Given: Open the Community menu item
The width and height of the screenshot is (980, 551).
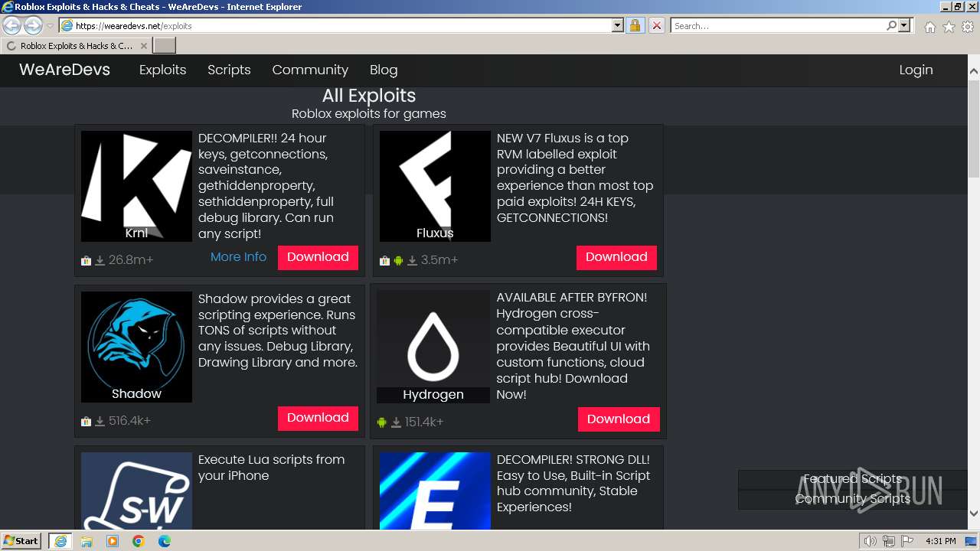Looking at the screenshot, I should pos(310,70).
